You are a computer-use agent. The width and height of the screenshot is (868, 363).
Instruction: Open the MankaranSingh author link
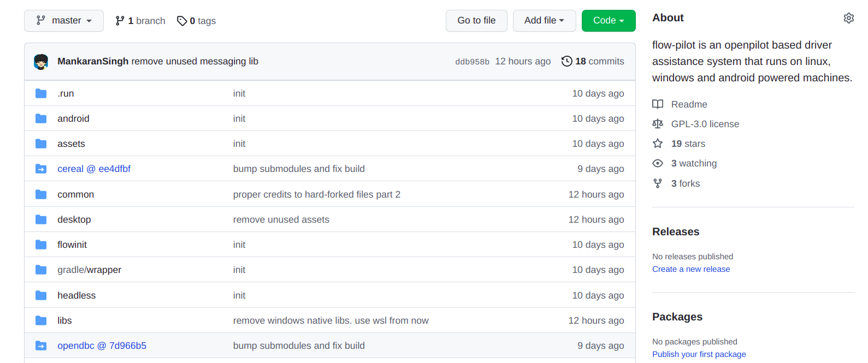pyautogui.click(x=93, y=61)
